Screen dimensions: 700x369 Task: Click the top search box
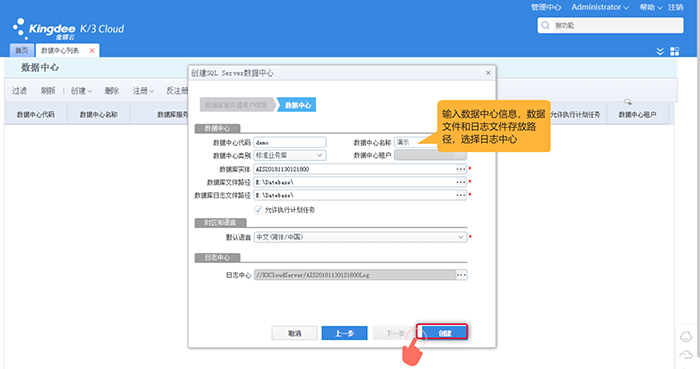point(610,25)
